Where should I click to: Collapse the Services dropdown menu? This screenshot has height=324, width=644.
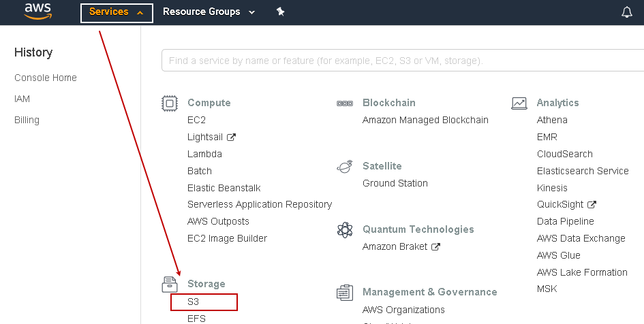pos(117,12)
